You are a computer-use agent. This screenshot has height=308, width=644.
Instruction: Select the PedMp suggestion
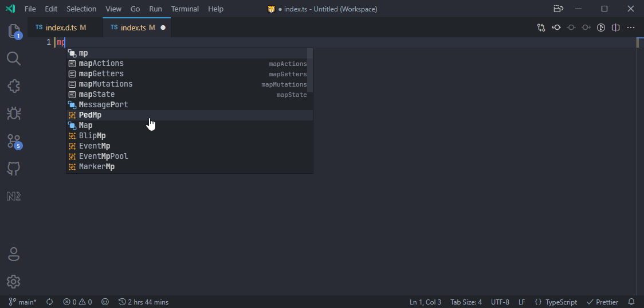[189, 115]
